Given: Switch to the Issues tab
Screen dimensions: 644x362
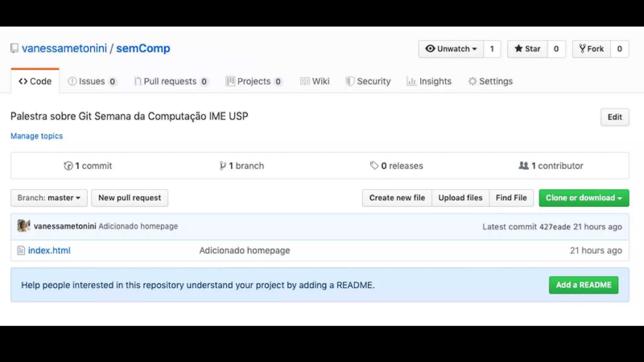Looking at the screenshot, I should click(x=92, y=81).
